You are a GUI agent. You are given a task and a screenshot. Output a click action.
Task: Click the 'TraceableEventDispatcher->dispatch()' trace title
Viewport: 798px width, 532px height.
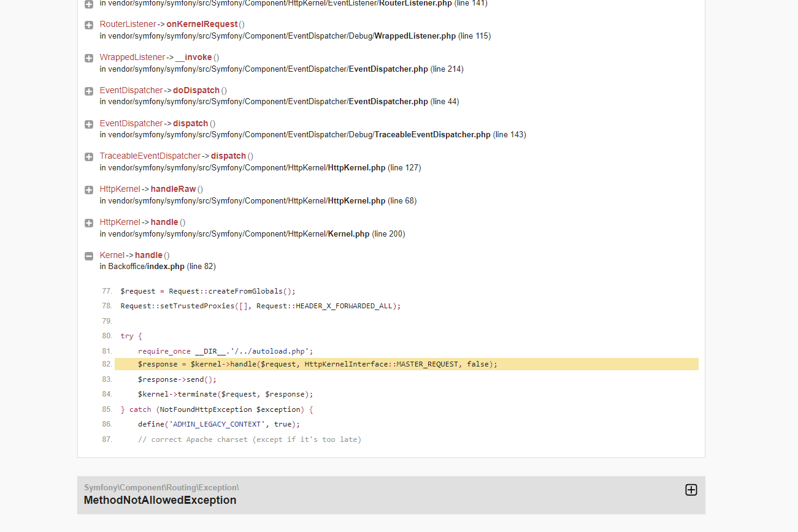tap(177, 156)
